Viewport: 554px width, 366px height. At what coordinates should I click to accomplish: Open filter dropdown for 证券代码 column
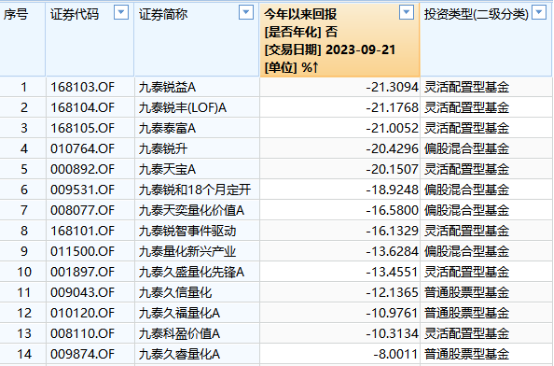pos(121,13)
